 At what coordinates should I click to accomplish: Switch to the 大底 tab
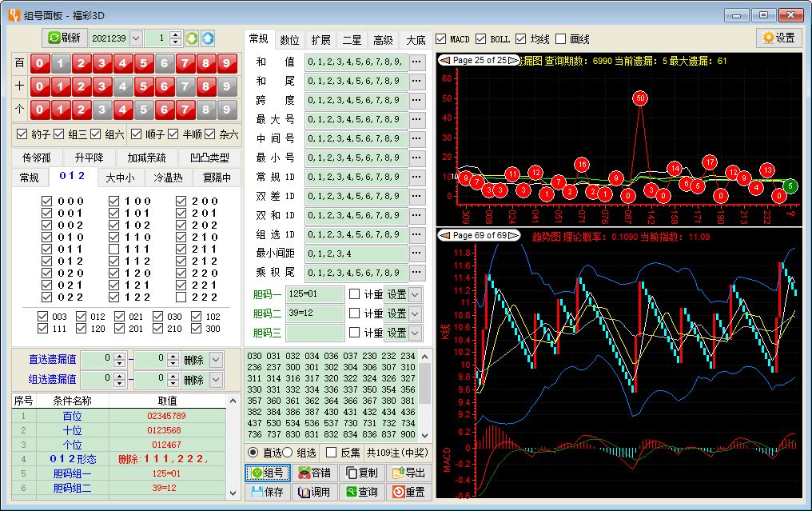click(416, 40)
